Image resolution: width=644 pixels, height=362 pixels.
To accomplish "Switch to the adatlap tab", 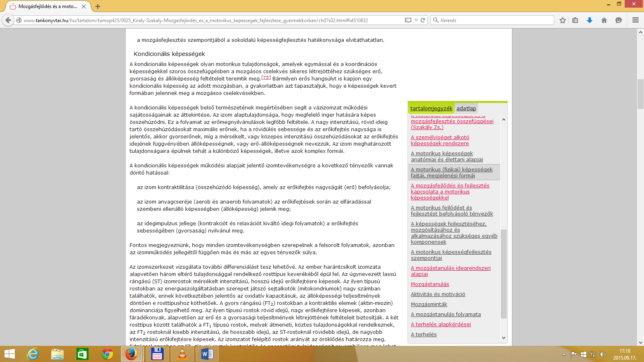I will [466, 108].
